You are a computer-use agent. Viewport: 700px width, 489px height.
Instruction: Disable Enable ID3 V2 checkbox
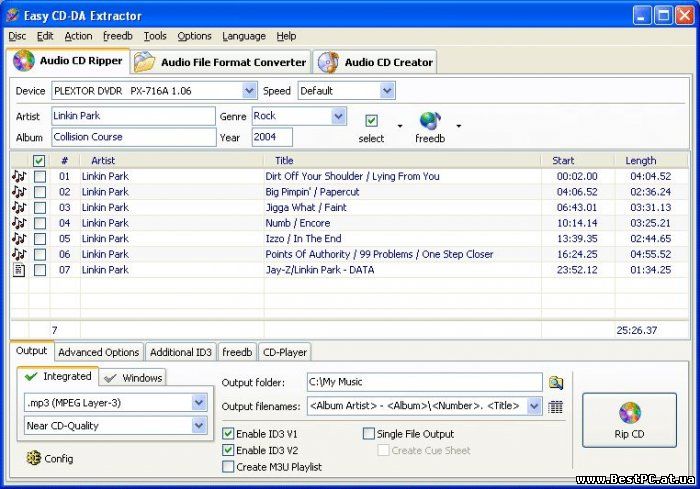pos(228,450)
